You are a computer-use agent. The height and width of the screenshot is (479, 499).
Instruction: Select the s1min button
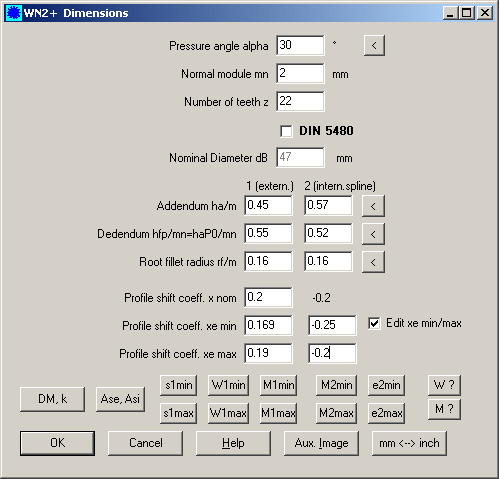[178, 385]
